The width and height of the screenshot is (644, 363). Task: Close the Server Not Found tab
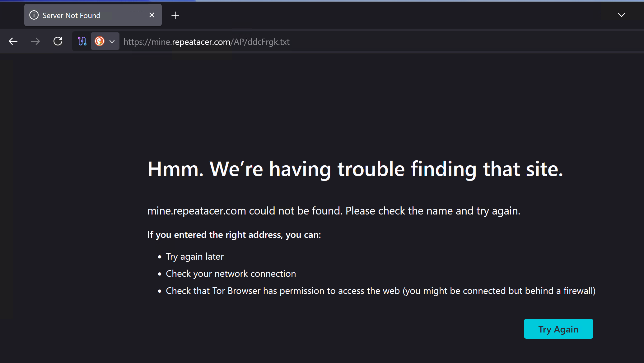[152, 15]
